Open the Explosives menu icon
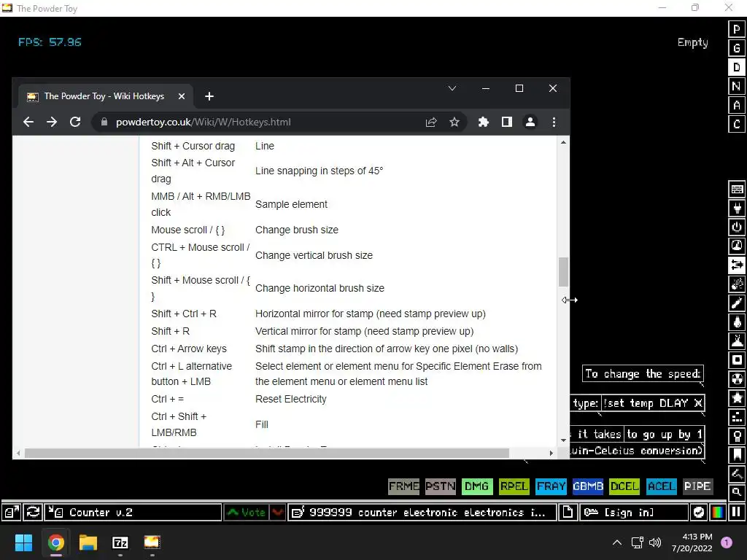The height and width of the screenshot is (560, 747). coord(737,284)
